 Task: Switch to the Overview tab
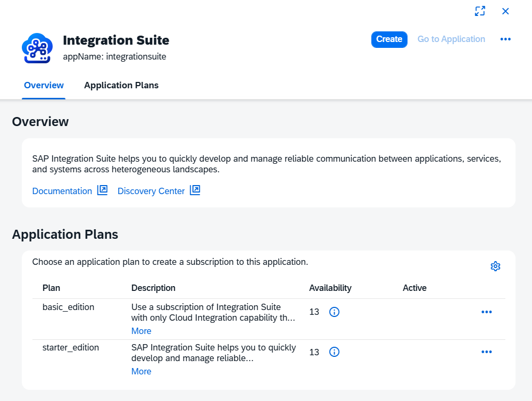[44, 86]
